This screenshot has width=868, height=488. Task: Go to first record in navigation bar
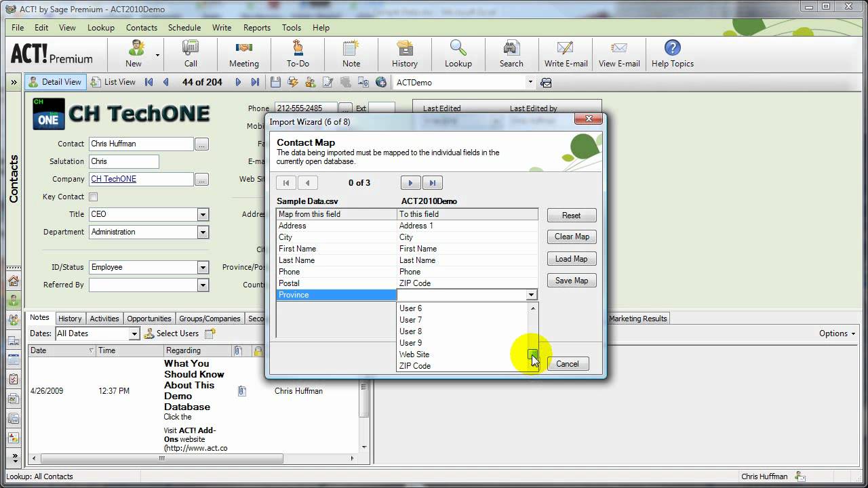(149, 82)
